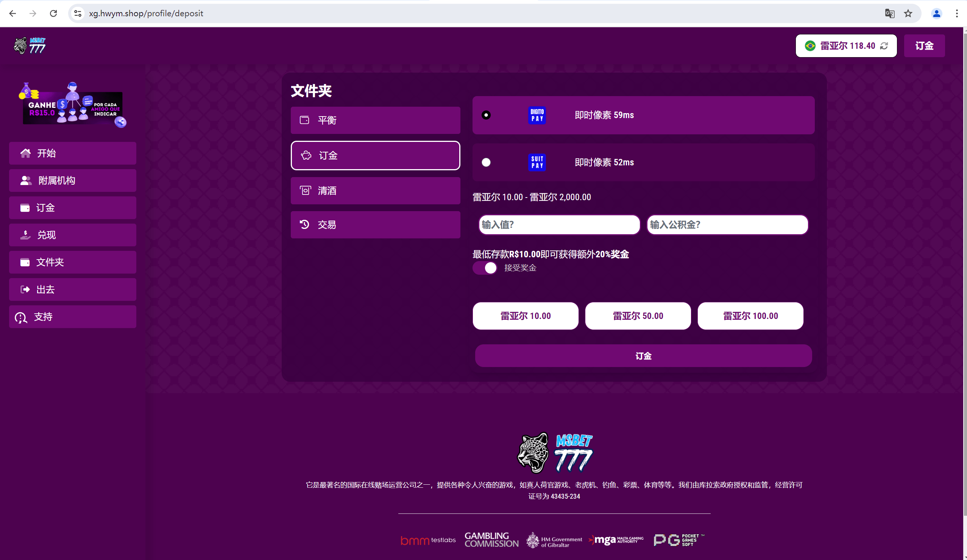Open Google Translate icon in address bar

(889, 13)
